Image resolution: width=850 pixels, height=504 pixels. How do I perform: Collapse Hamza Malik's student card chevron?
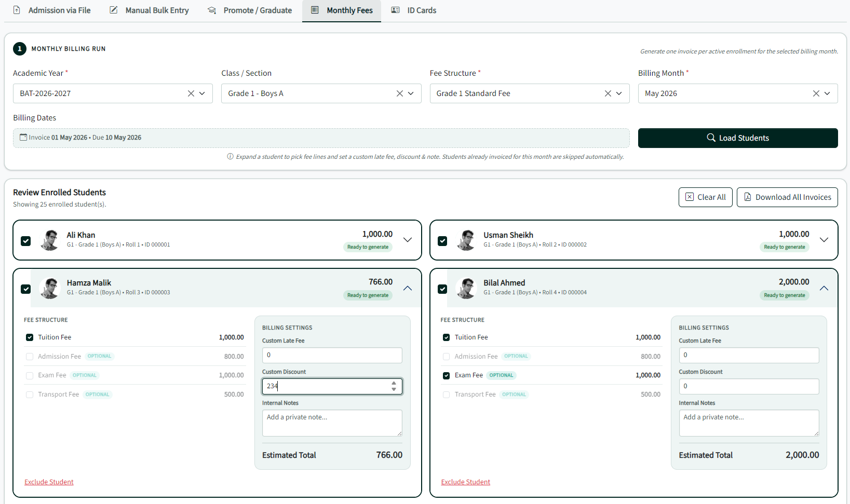click(x=408, y=288)
